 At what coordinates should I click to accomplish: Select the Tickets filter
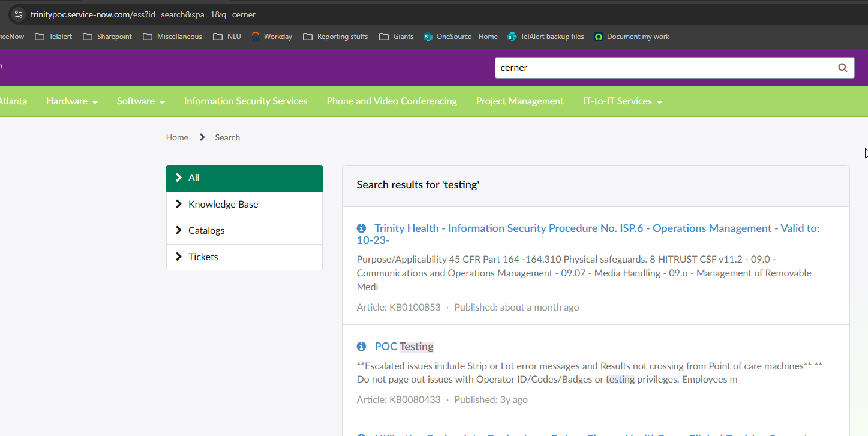[x=203, y=257]
